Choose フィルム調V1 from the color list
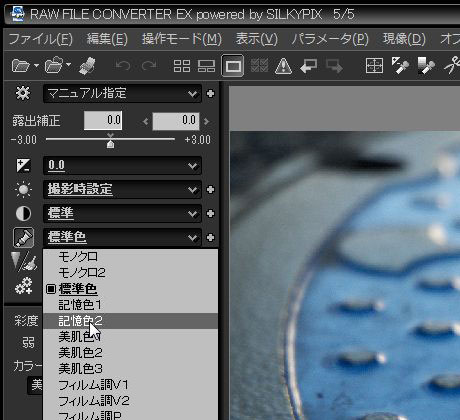 point(131,385)
